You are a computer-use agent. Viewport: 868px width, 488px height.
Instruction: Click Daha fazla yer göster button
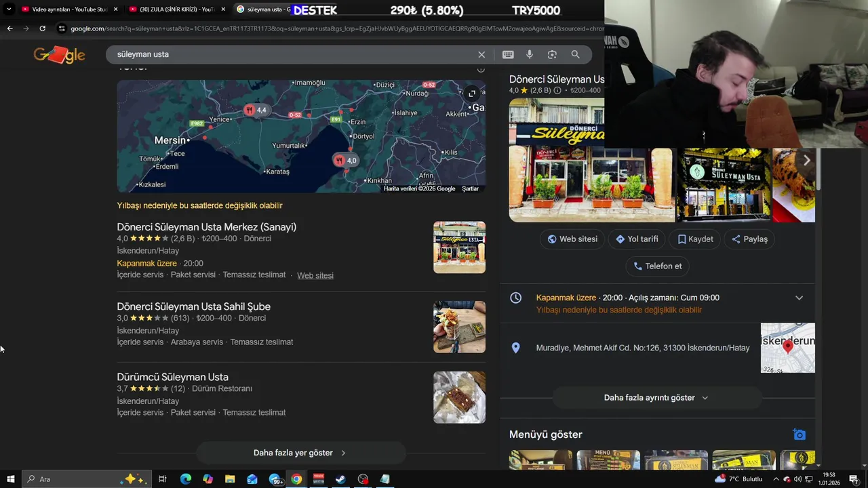(x=300, y=453)
